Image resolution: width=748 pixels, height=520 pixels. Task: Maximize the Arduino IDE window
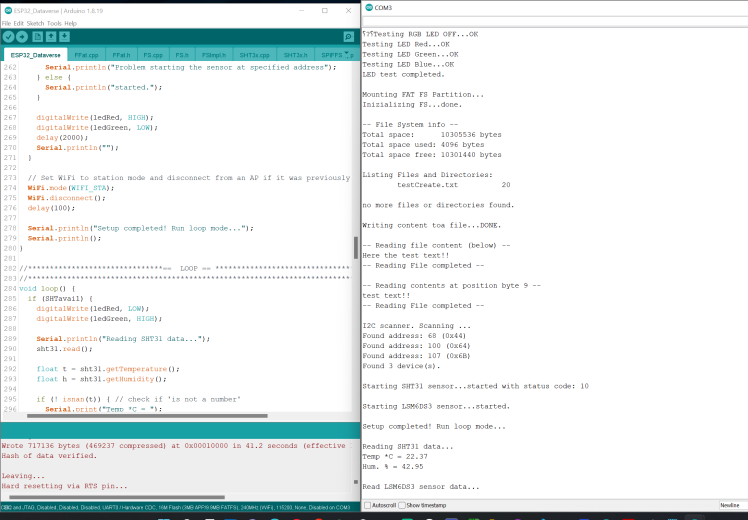click(324, 9)
